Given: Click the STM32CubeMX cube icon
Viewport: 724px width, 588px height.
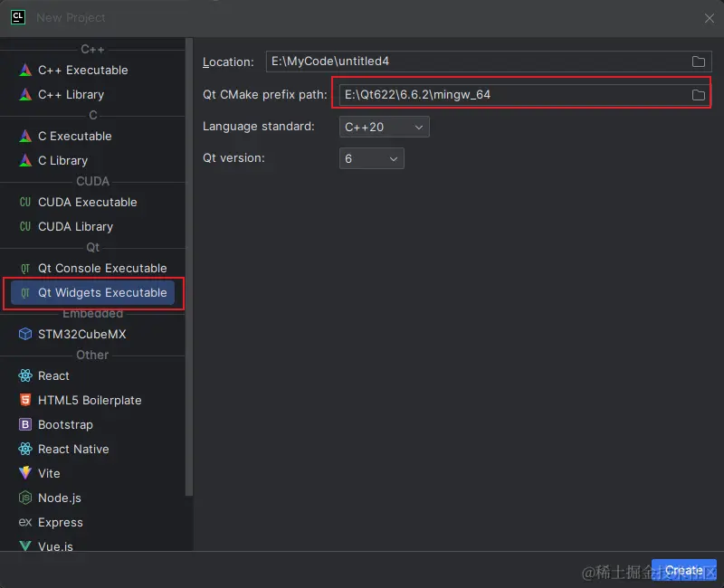Looking at the screenshot, I should pos(25,334).
